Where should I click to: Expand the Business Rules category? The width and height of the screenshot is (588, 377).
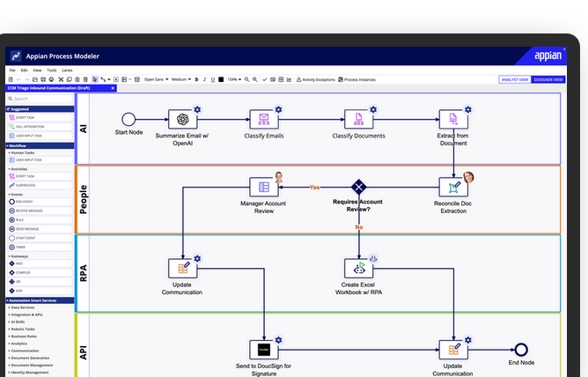point(23,336)
